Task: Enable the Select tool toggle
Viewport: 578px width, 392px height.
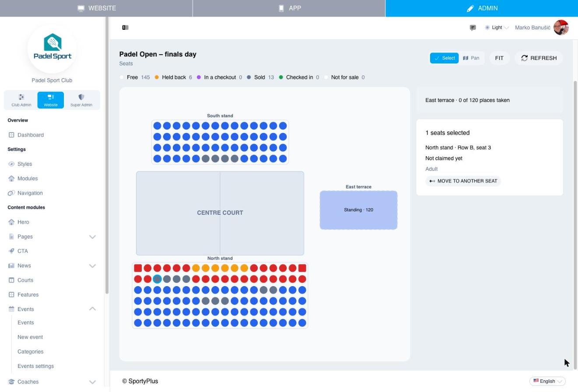Action: 444,58
